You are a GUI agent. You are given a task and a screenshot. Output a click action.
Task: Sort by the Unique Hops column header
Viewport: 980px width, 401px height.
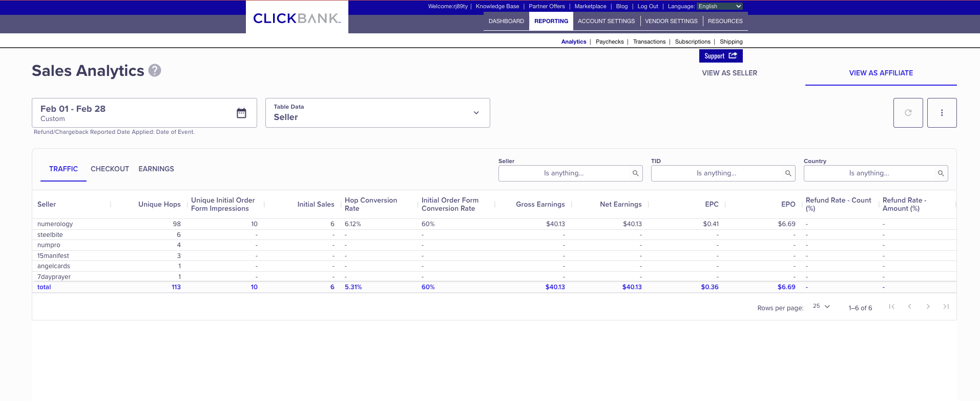(159, 204)
